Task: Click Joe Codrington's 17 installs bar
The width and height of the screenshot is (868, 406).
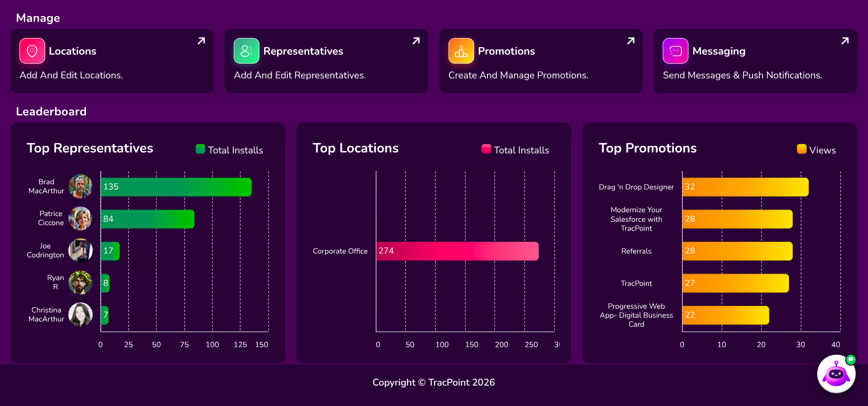Action: click(110, 251)
